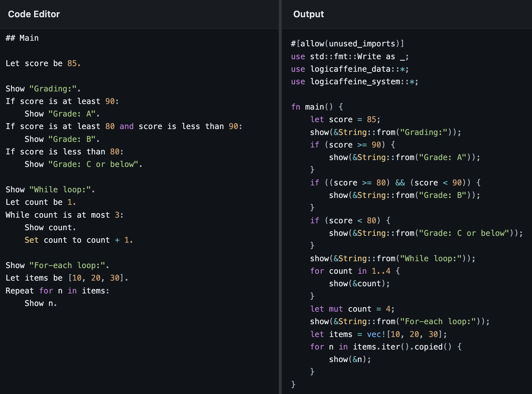Click the 'Let score be 85.' line
The width and height of the screenshot is (532, 394).
pyautogui.click(x=43, y=63)
